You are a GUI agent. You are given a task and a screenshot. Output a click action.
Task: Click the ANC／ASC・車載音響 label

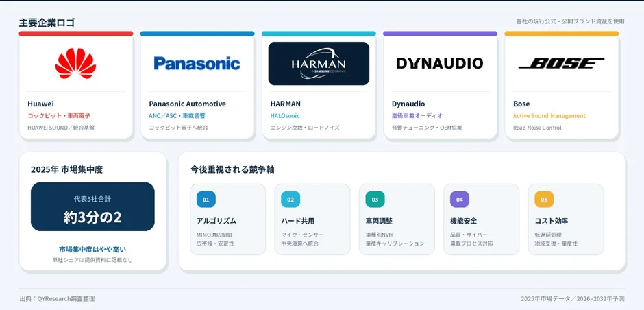pyautogui.click(x=177, y=115)
